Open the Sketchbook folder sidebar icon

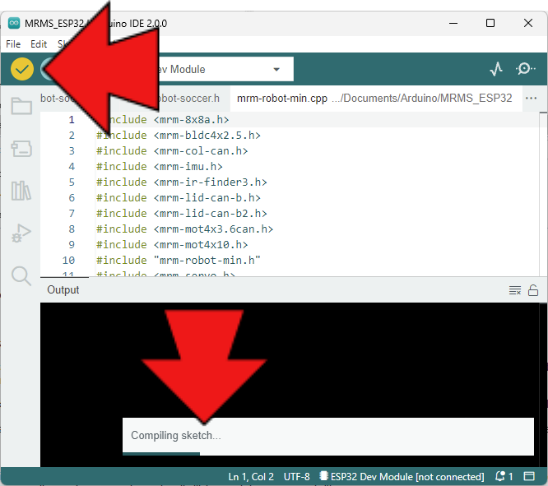point(21,106)
